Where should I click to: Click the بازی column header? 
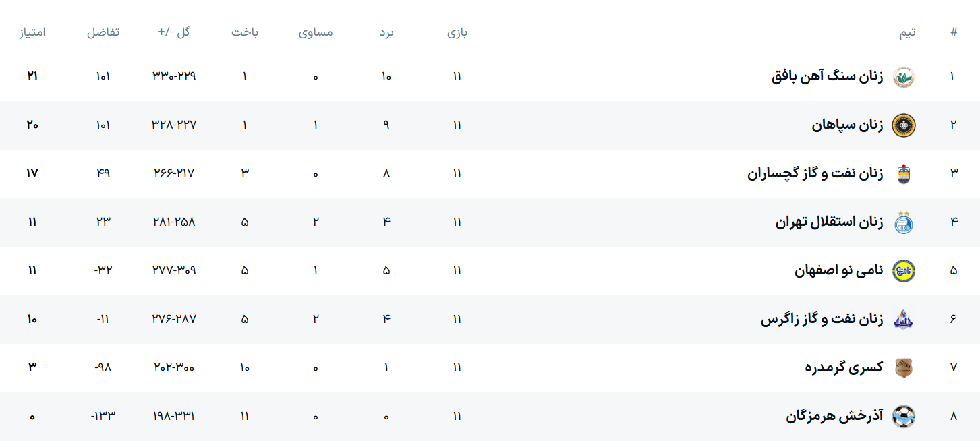click(457, 32)
